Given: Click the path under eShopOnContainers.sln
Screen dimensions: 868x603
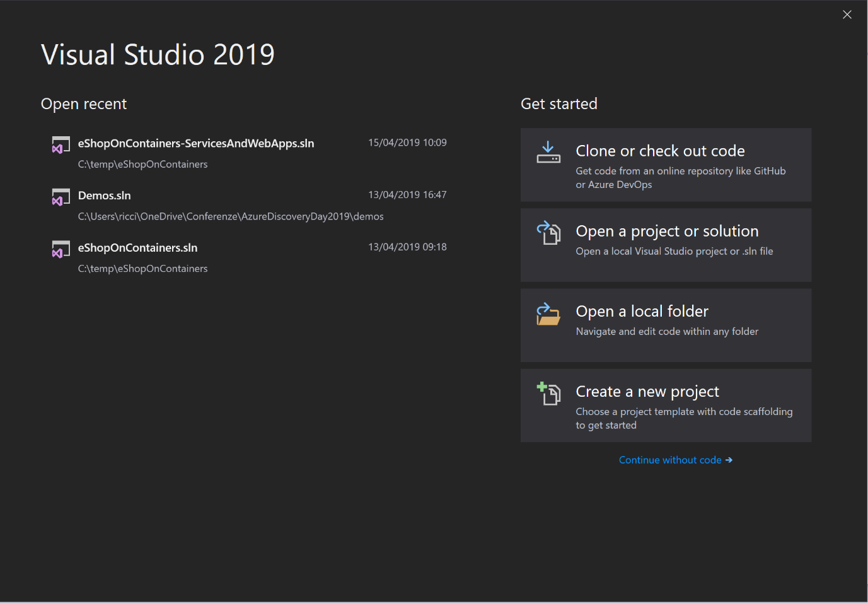Looking at the screenshot, I should [x=142, y=269].
